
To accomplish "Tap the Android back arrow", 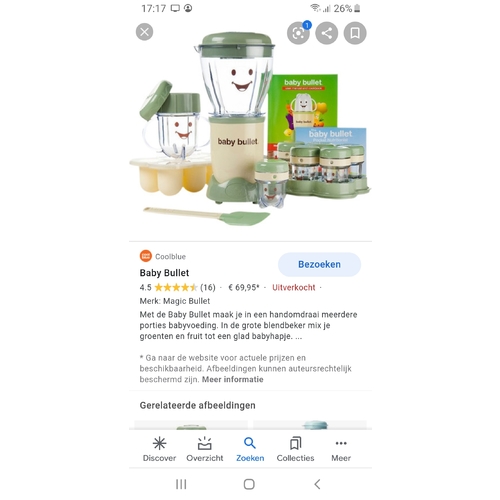I will (x=317, y=484).
